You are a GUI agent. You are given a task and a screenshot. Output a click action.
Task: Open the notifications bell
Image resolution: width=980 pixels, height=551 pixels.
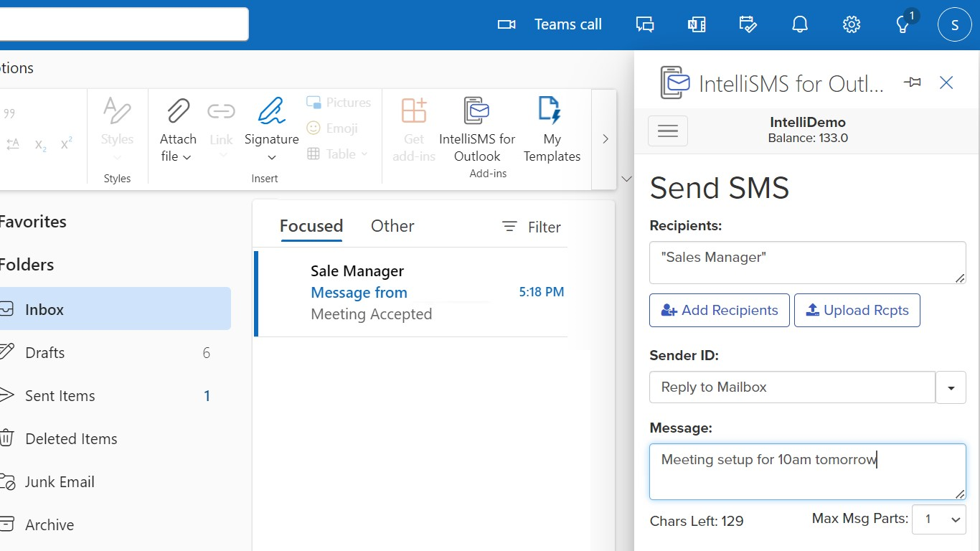point(799,24)
